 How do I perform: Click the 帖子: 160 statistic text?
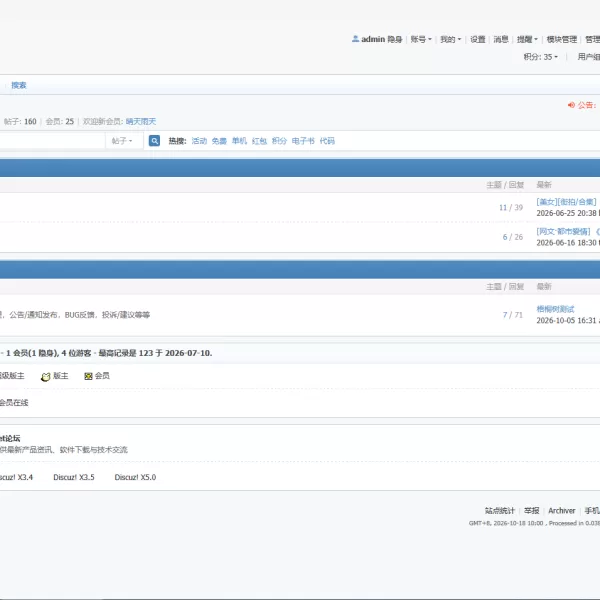click(20, 121)
